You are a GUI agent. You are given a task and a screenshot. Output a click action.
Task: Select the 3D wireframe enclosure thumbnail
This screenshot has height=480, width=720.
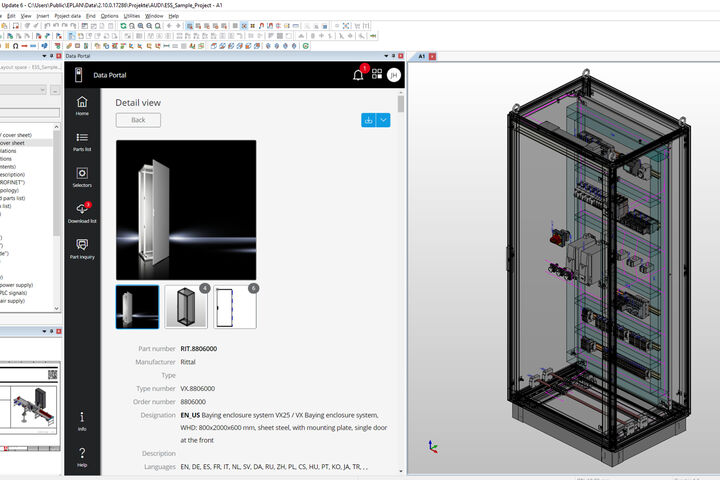186,307
